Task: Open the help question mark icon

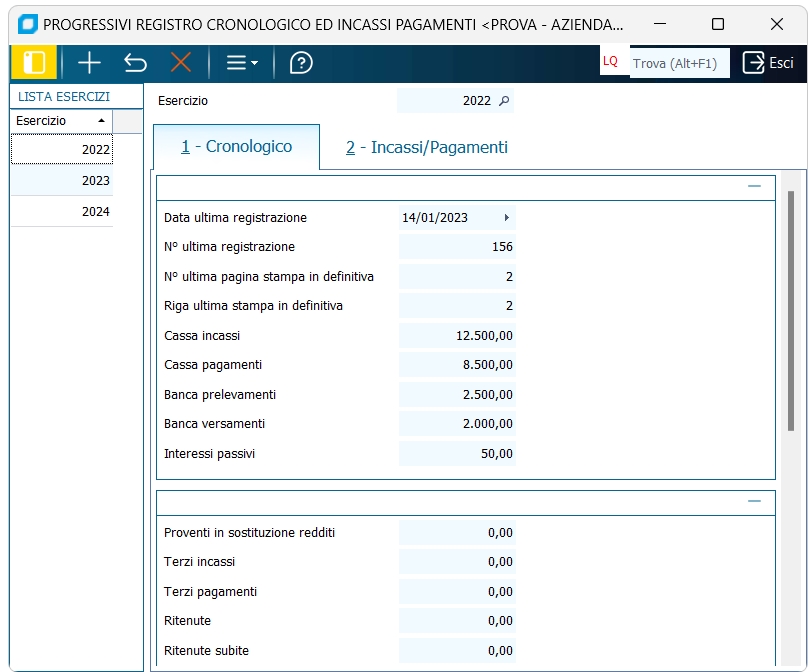Action: (x=300, y=63)
